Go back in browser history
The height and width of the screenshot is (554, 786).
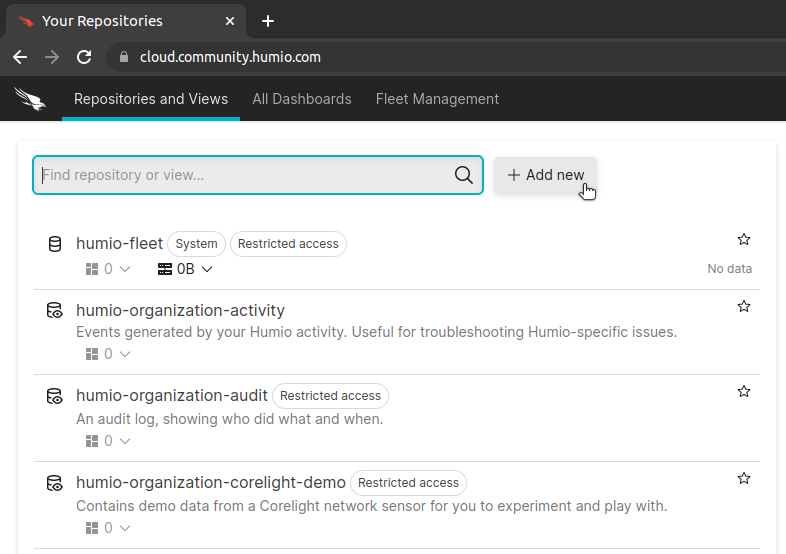tap(20, 57)
